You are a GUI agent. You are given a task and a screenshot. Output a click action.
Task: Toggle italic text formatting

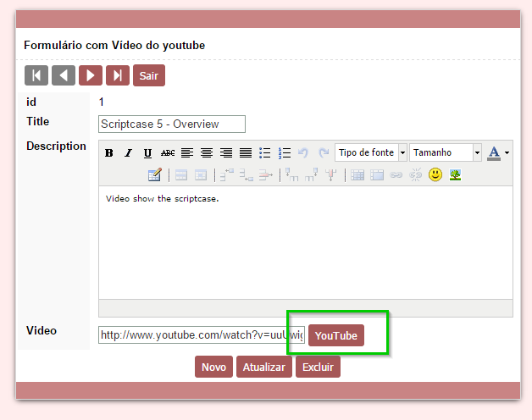128,153
